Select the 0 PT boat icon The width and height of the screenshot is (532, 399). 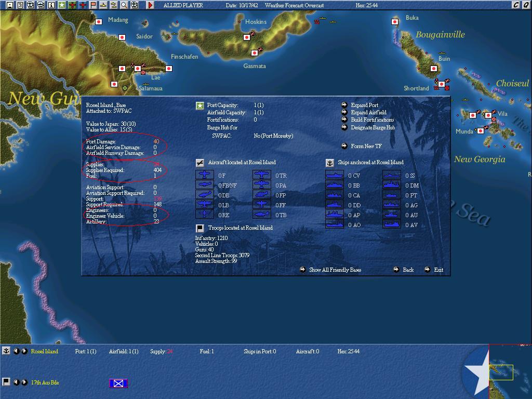coord(392,195)
